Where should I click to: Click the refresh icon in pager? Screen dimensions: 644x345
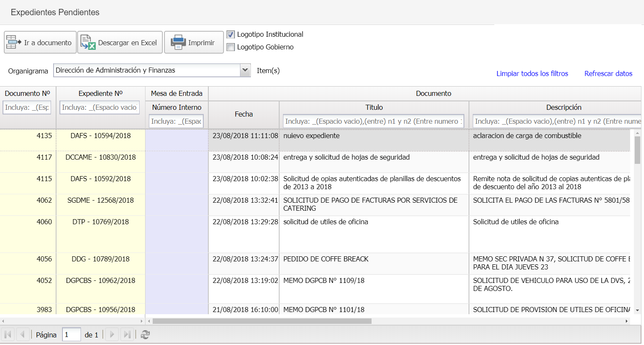tap(146, 334)
